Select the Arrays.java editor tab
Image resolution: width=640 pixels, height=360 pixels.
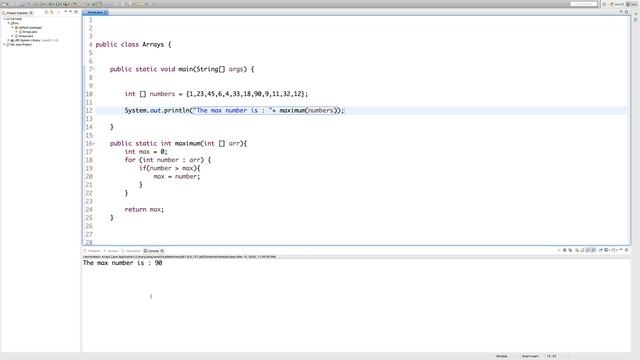95,13
